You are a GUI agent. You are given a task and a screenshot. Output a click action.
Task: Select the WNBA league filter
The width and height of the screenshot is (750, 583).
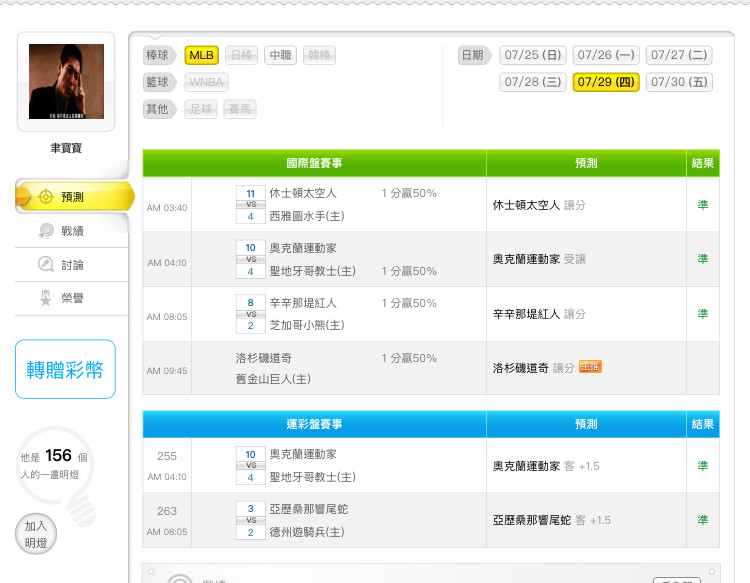click(x=206, y=82)
